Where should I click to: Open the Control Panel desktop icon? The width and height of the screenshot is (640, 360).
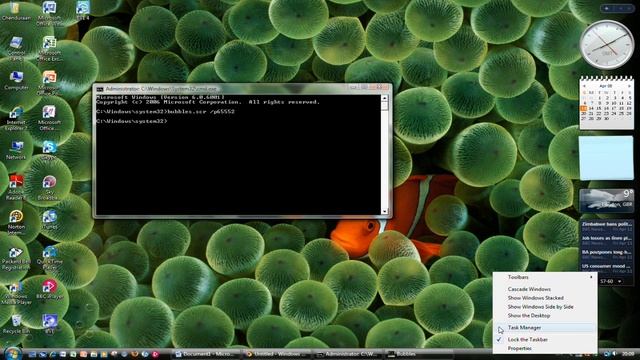click(16, 49)
